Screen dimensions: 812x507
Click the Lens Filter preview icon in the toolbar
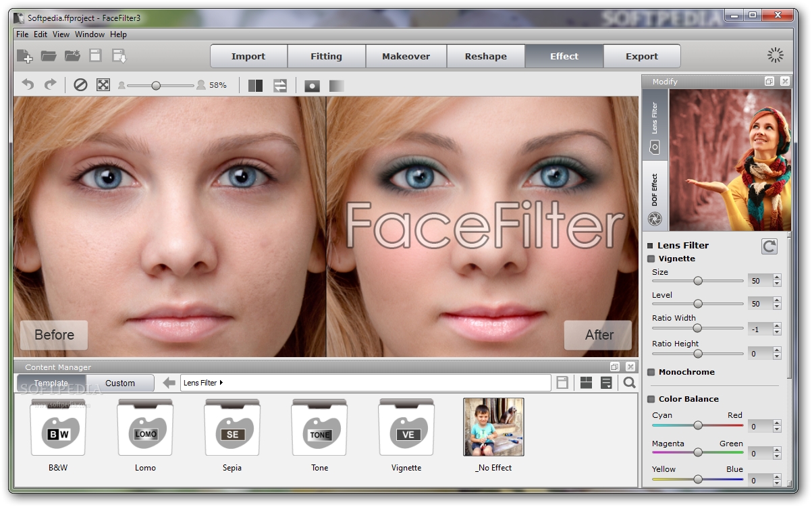(x=312, y=86)
